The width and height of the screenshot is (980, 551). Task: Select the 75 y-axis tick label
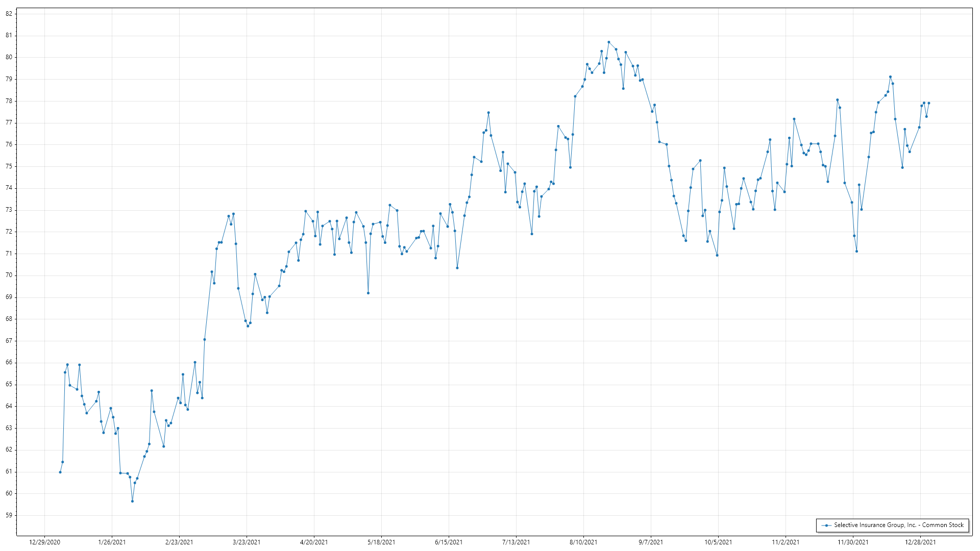coord(9,166)
